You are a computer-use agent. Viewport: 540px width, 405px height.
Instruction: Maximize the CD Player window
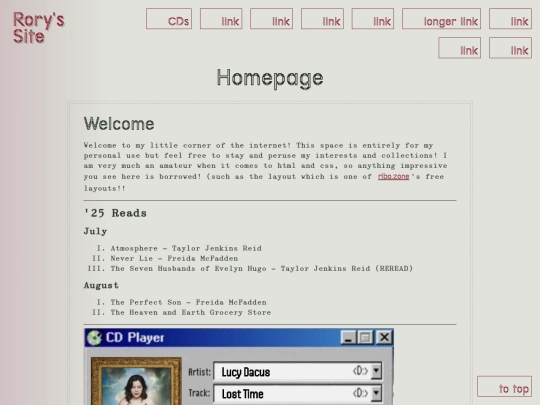[366, 338]
